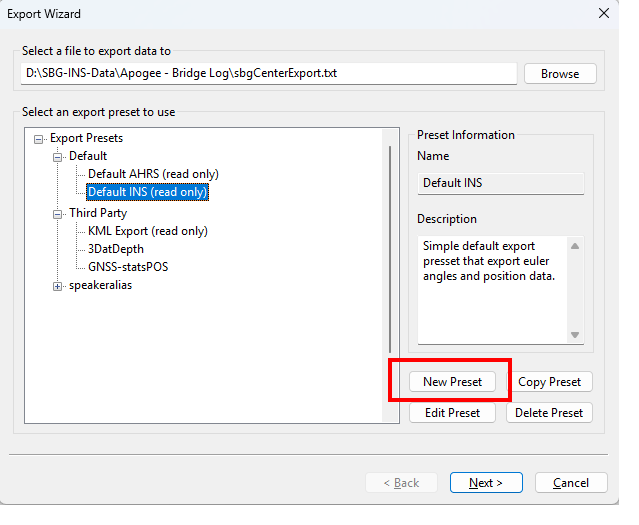Click the Browse button

tap(560, 74)
